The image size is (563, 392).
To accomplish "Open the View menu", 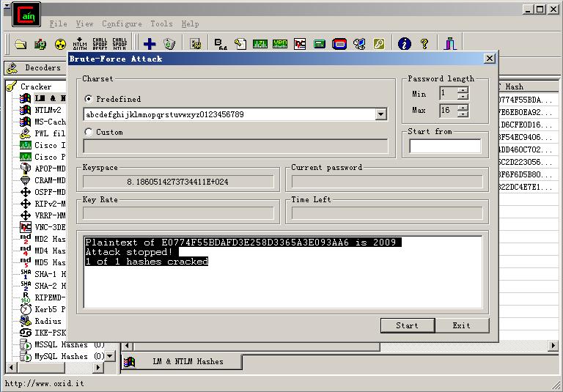I will coord(84,23).
